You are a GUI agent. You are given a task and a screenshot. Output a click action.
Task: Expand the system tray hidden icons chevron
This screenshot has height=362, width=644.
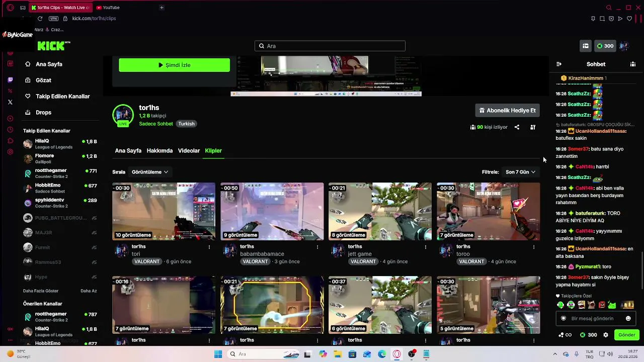[555, 354]
